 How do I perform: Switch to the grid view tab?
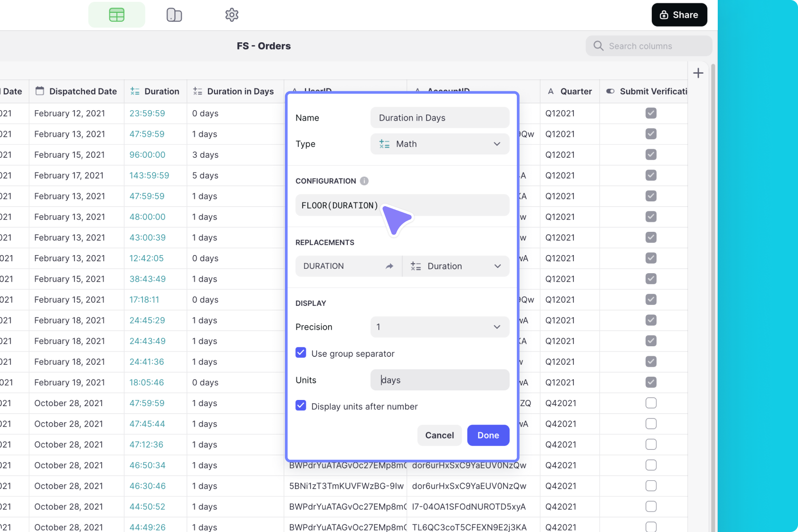(116, 15)
